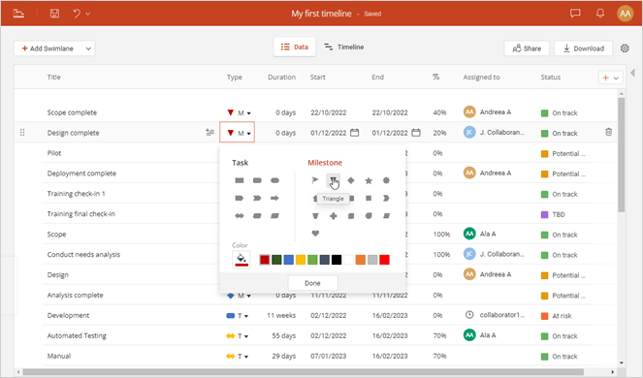Select the rounded rectangle task shape
This screenshot has width=643, height=378.
click(257, 180)
